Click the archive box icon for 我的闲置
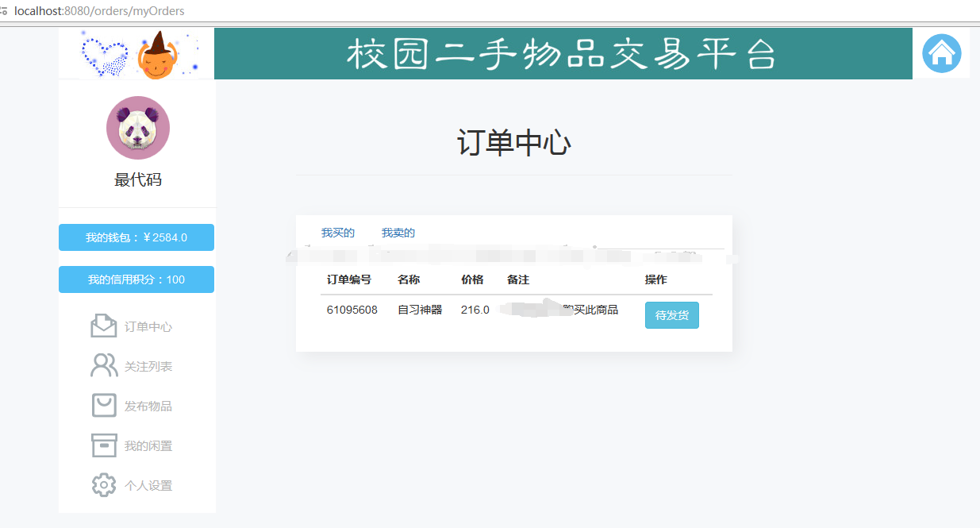 tap(104, 445)
